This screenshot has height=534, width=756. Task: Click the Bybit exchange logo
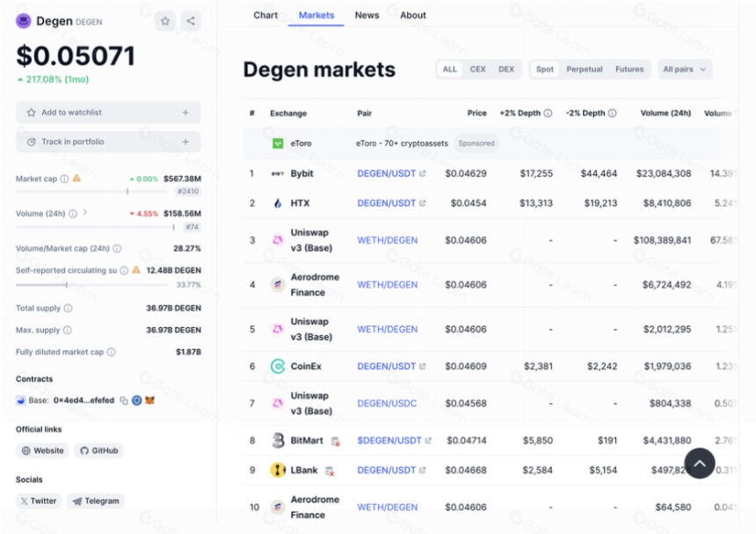[278, 173]
